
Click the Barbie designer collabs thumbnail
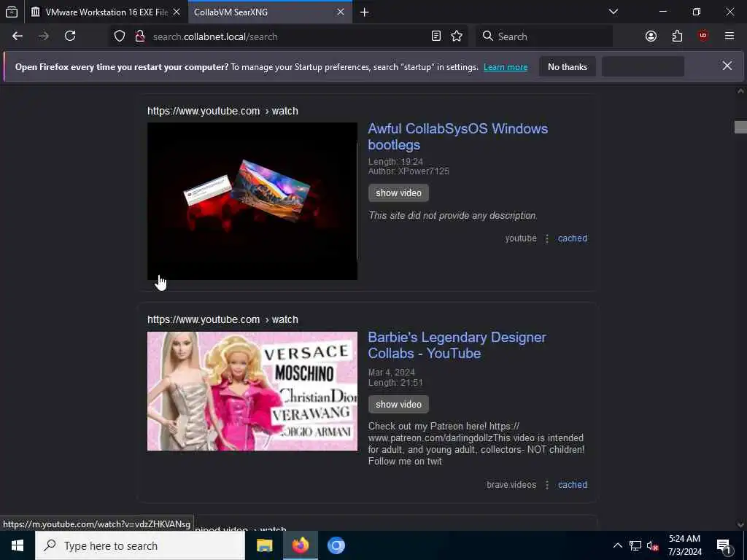coord(252,391)
